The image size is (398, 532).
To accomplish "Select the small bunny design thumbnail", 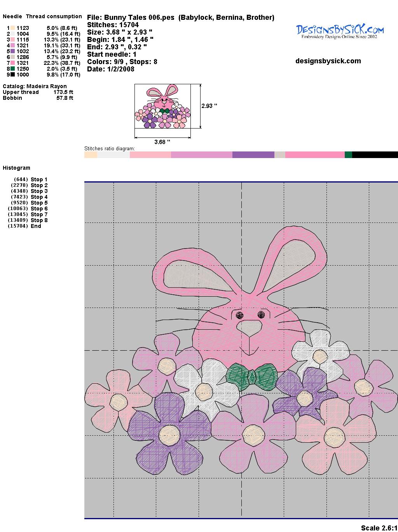I will (163, 106).
